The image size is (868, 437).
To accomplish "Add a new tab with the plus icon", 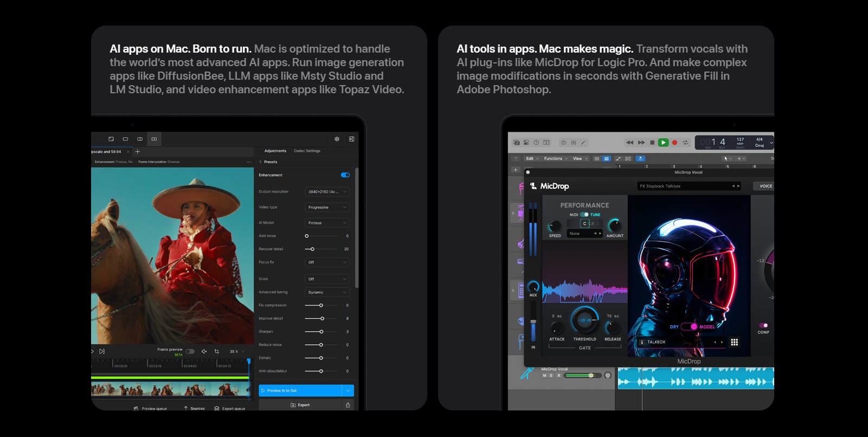I will [138, 152].
